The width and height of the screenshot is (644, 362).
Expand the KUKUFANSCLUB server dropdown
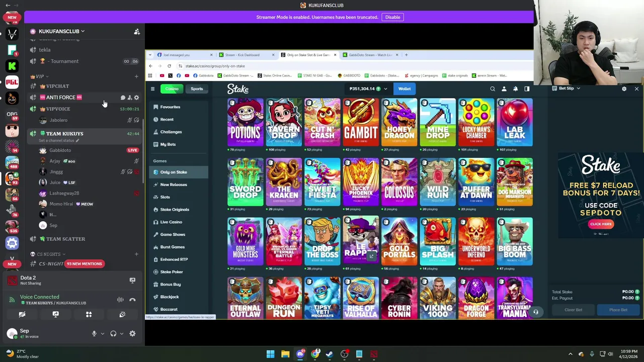[x=83, y=31]
